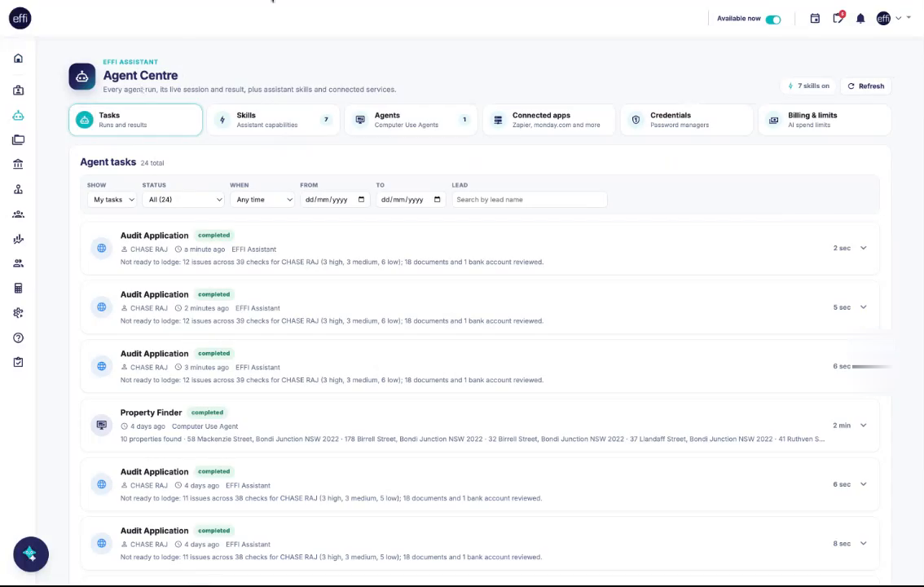Open Audit Application title from a minute ago

[154, 235]
